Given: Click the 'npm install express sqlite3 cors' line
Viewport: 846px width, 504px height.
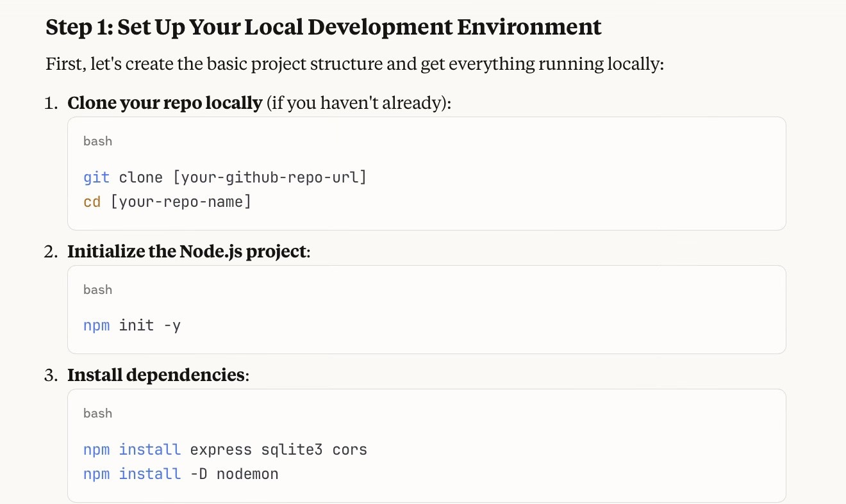Looking at the screenshot, I should [x=225, y=449].
